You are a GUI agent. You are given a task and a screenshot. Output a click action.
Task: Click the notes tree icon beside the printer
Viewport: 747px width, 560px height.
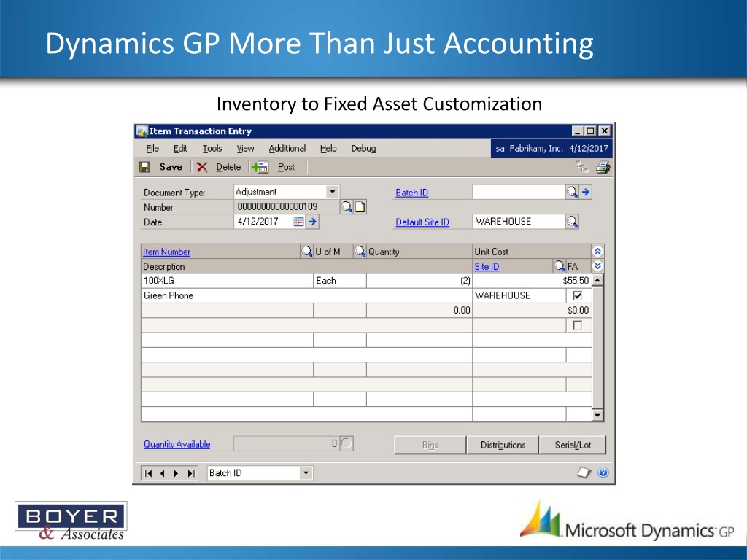[581, 167]
